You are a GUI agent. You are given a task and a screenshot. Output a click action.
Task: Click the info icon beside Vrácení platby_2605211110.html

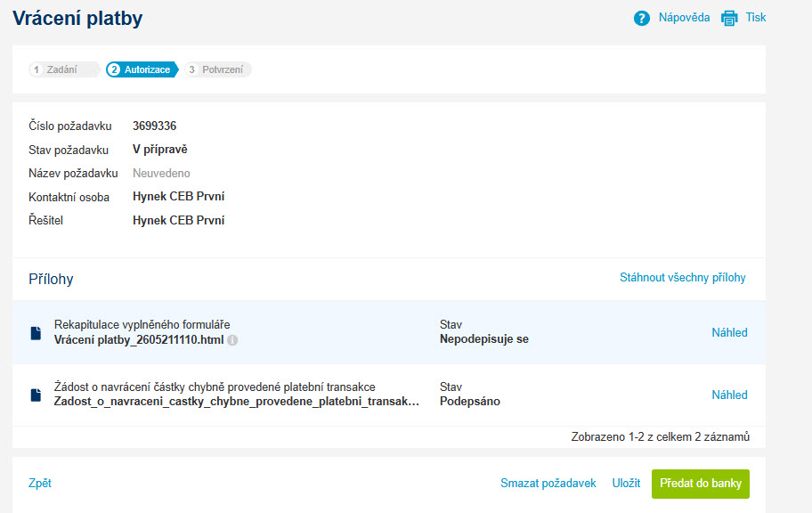[x=232, y=340]
